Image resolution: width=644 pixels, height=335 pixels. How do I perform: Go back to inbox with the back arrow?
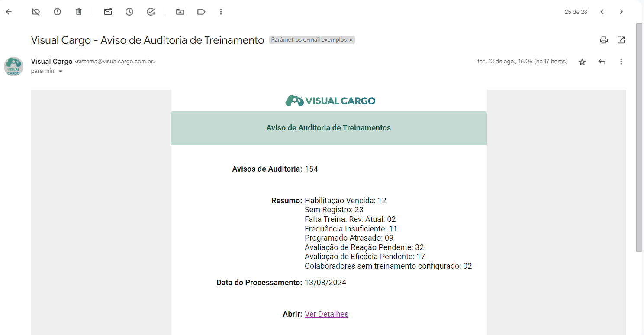click(x=9, y=12)
